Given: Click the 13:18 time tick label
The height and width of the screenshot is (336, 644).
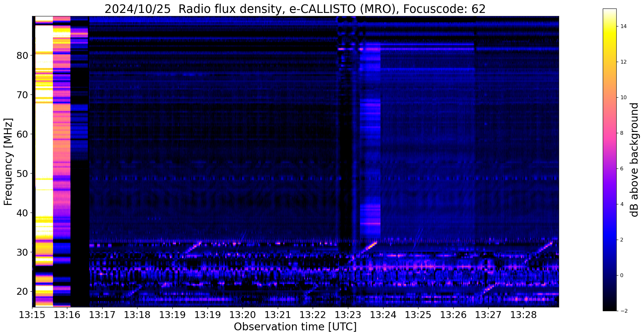Looking at the screenshot, I should pyautogui.click(x=137, y=315).
